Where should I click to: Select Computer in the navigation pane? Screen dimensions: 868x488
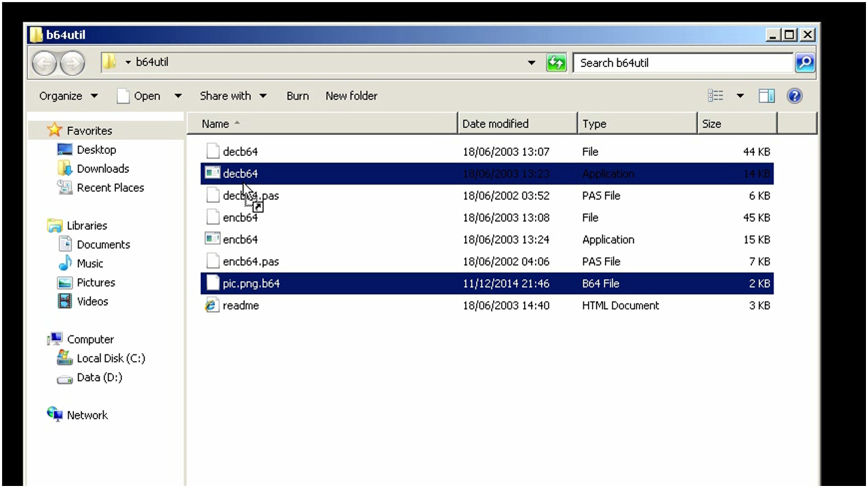[x=90, y=340]
